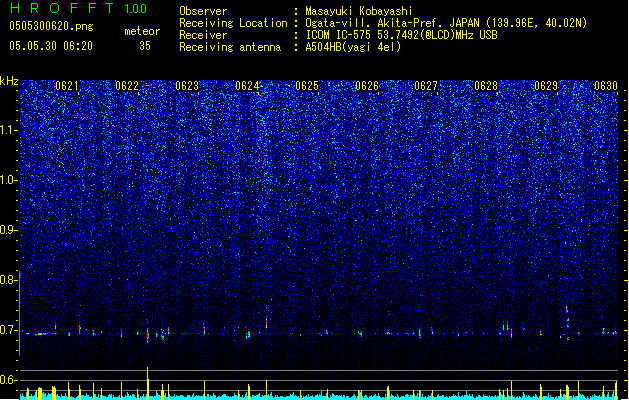The height and width of the screenshot is (400, 629).
Task: Click the ICOM IC-575 53.7492 MHz USB text
Action: pos(401,35)
